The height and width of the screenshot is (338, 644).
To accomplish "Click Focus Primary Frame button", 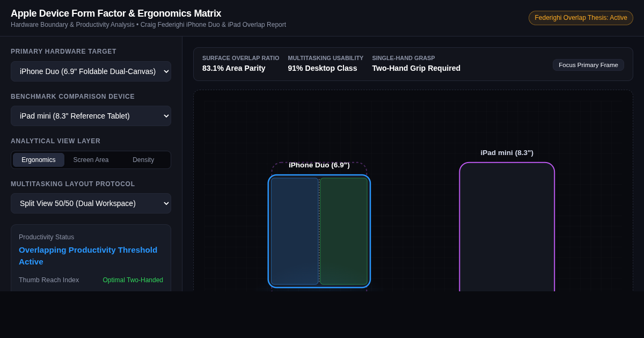I will (588, 65).
